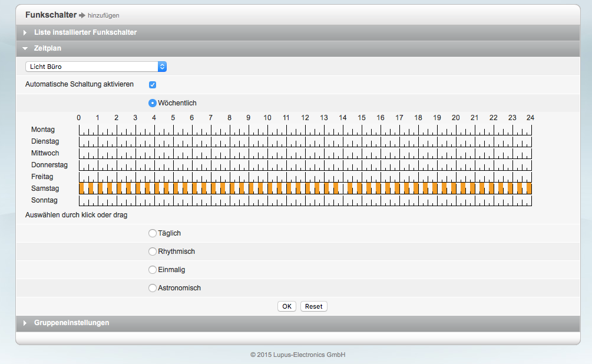This screenshot has width=592, height=364.
Task: Open the Licht Büro device dropdown
Action: (96, 67)
